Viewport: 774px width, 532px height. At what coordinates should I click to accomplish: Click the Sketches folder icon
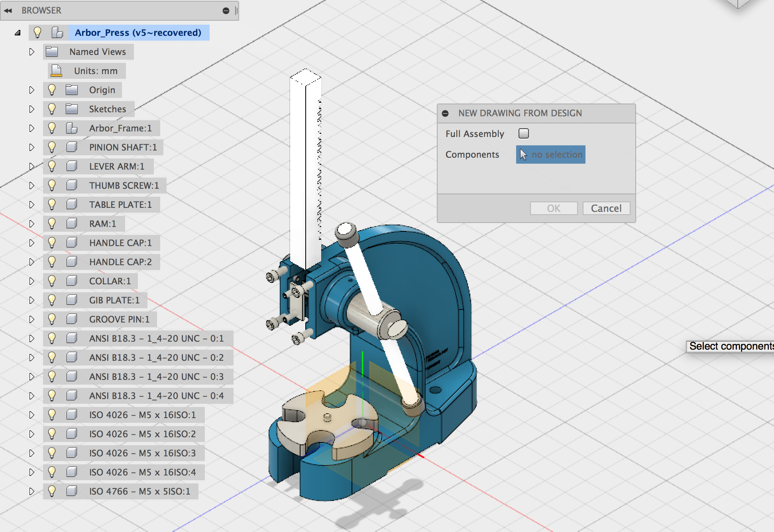(72, 109)
